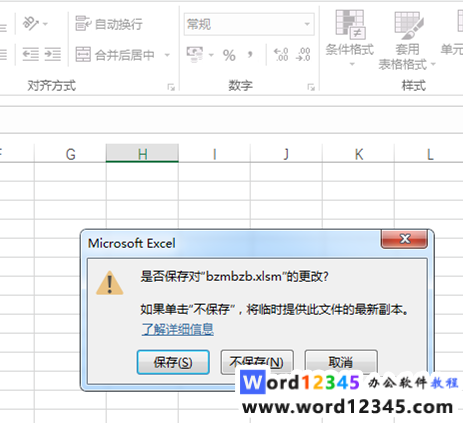Screen dimensions: 463x423
Task: Open alignment group dialog launcher
Action: click(171, 87)
